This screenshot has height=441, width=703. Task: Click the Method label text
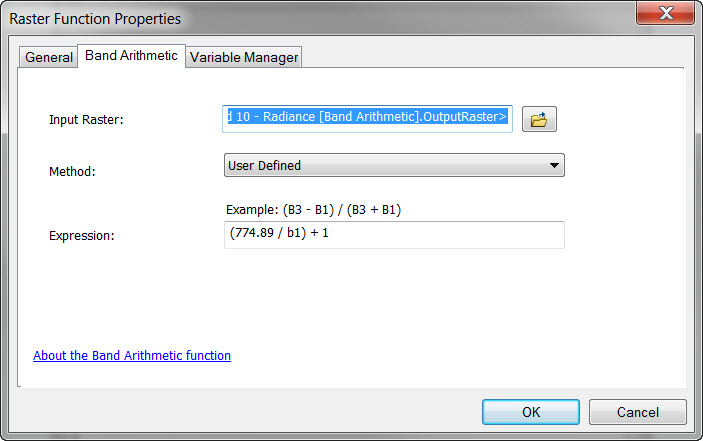[72, 171]
